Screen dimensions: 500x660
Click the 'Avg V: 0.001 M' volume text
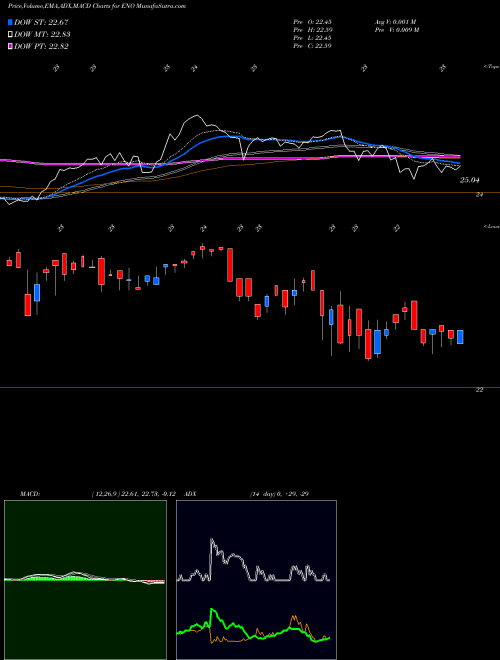pos(395,22)
